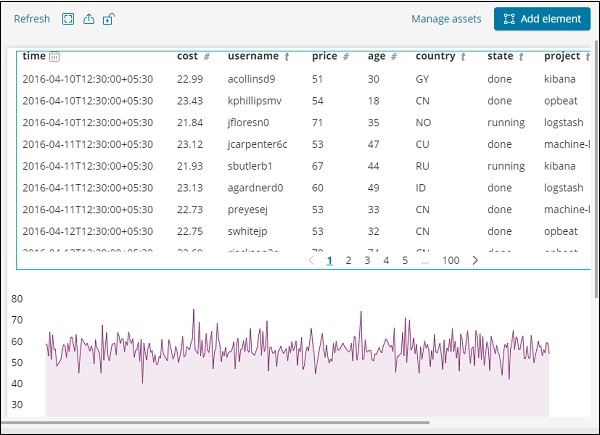Click the text icon beside username column

(287, 57)
